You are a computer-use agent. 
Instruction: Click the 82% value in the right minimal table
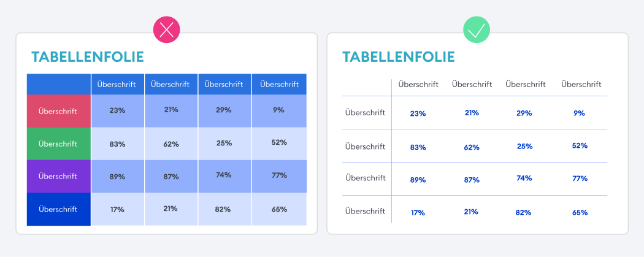tap(526, 212)
